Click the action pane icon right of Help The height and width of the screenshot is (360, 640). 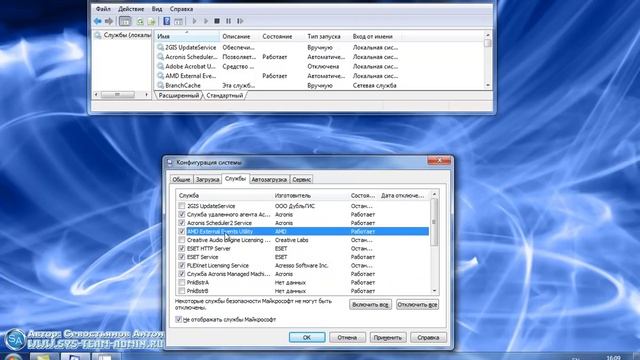pos(178,21)
